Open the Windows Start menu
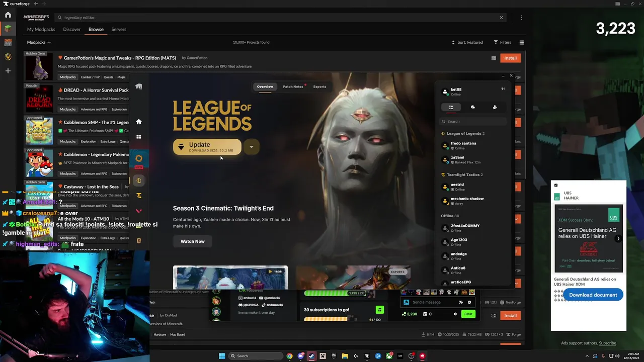This screenshot has height=362, width=644. 222,356
